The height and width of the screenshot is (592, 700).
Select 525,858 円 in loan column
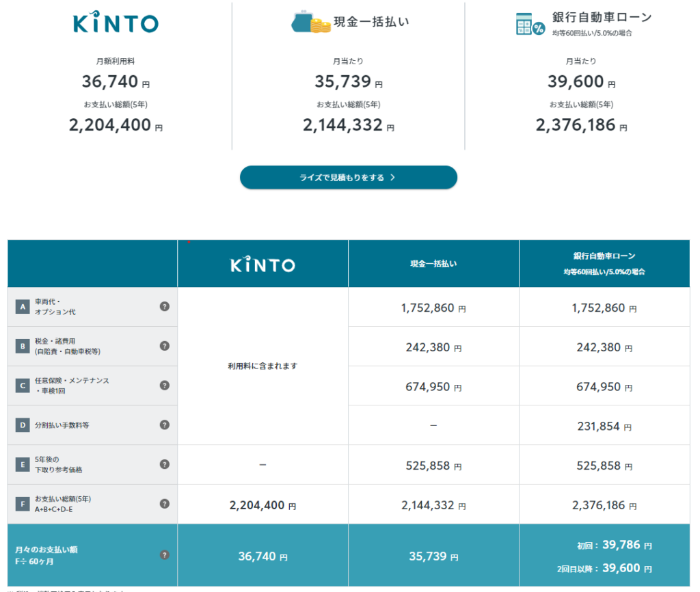(604, 466)
